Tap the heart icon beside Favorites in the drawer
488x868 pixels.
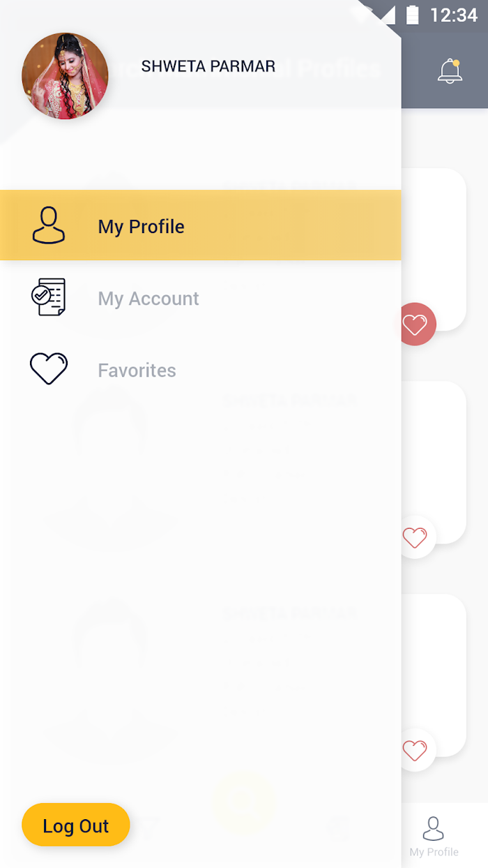click(x=49, y=369)
